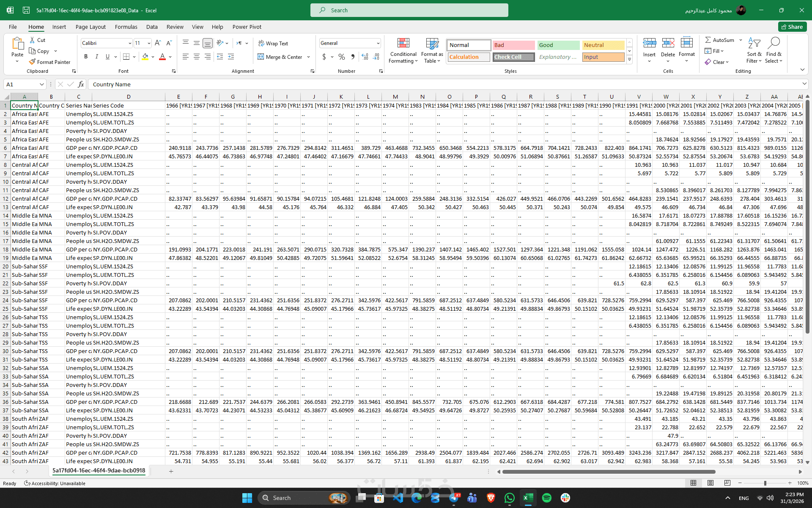812x508 pixels.
Task: Switch to Page Layout view in status bar
Action: tap(710, 483)
